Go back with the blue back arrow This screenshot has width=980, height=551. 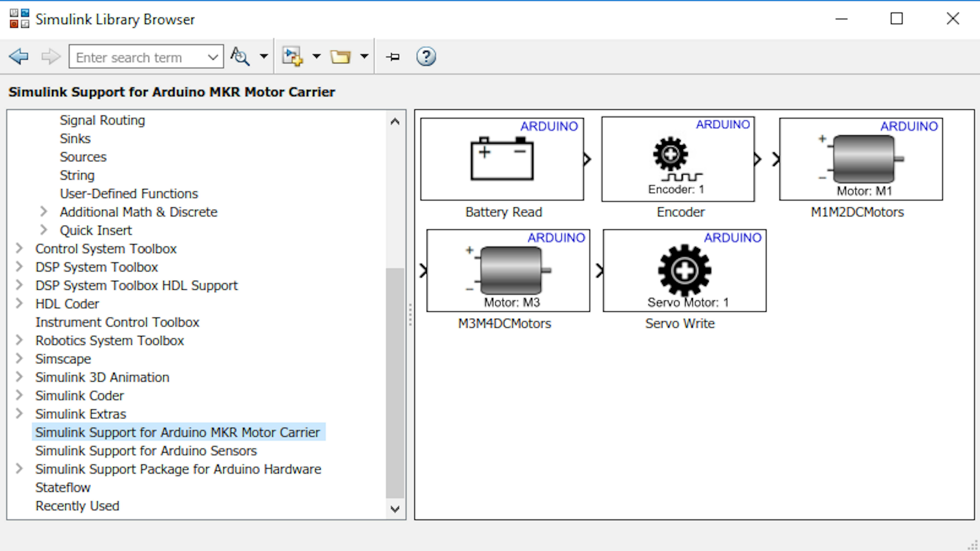tap(19, 57)
